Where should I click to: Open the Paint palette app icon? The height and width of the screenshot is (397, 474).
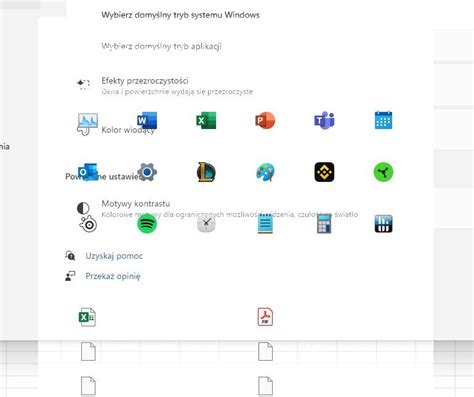[265, 172]
